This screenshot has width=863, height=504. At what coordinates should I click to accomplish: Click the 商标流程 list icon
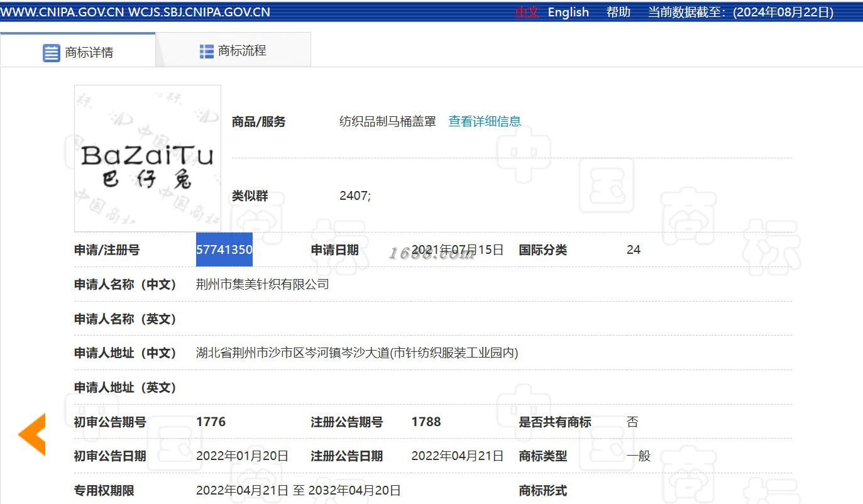[206, 52]
